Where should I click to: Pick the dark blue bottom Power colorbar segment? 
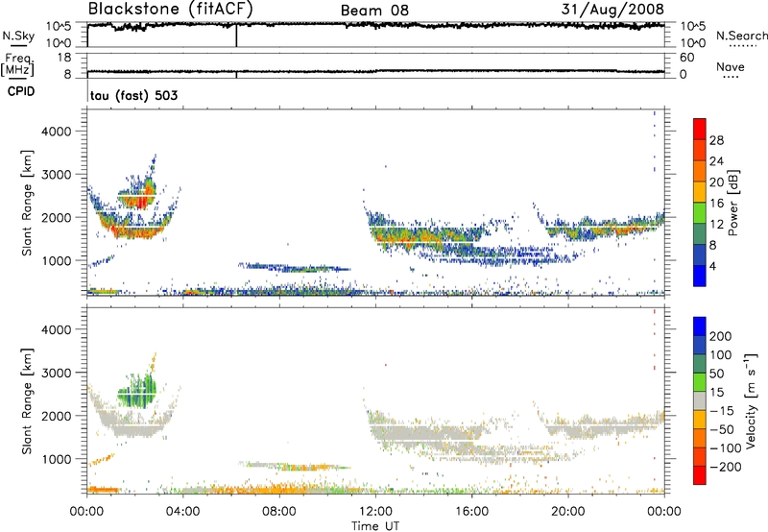click(700, 276)
